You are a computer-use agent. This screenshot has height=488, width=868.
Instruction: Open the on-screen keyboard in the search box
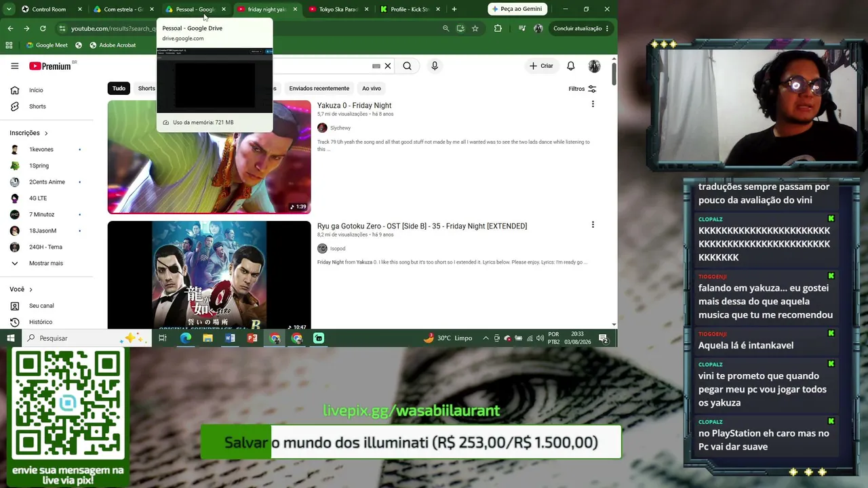pos(376,66)
